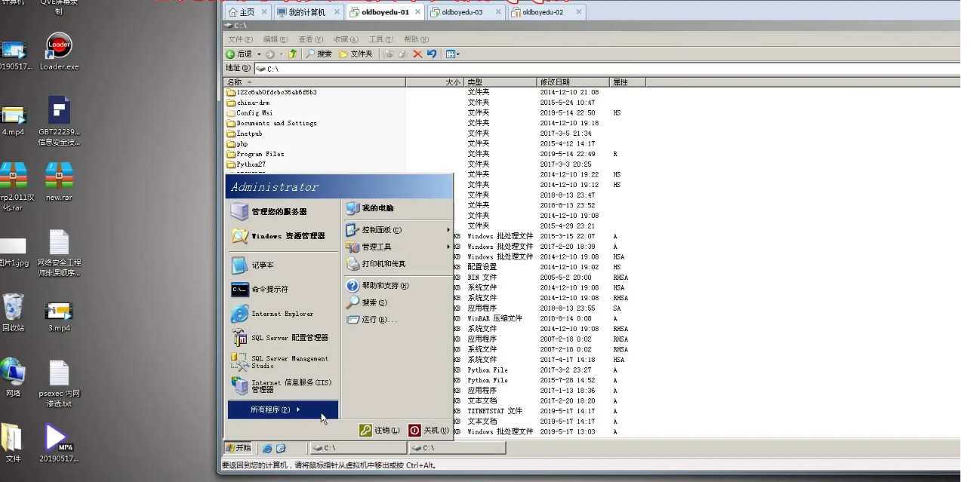This screenshot has height=482, width=980.
Task: Select the Config.Msi folder
Action: coord(250,113)
